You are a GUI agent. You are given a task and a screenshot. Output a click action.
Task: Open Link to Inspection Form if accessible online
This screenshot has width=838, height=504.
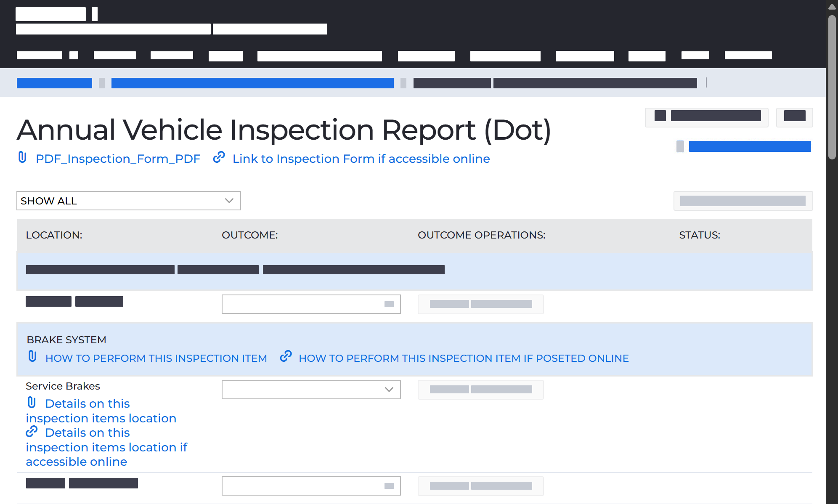point(361,159)
